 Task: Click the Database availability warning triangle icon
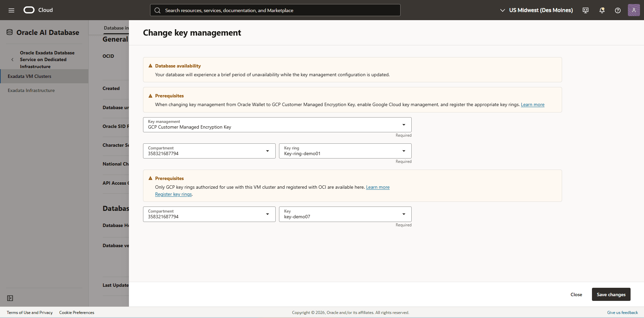[x=150, y=65]
